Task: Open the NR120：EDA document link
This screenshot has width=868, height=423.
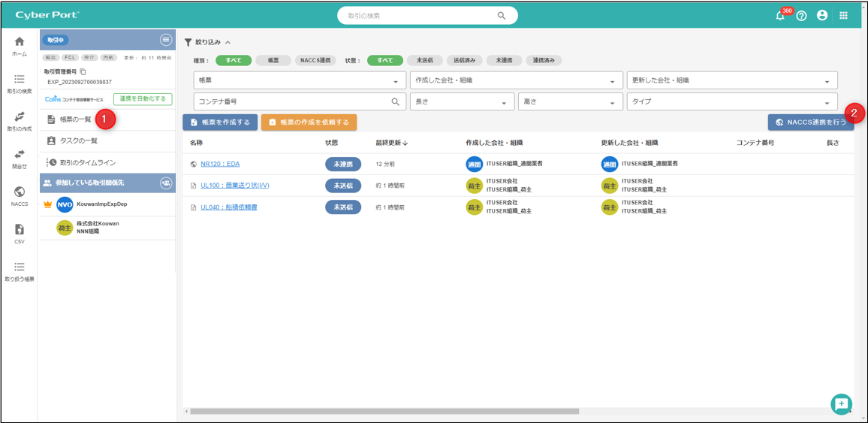Action: coord(220,164)
